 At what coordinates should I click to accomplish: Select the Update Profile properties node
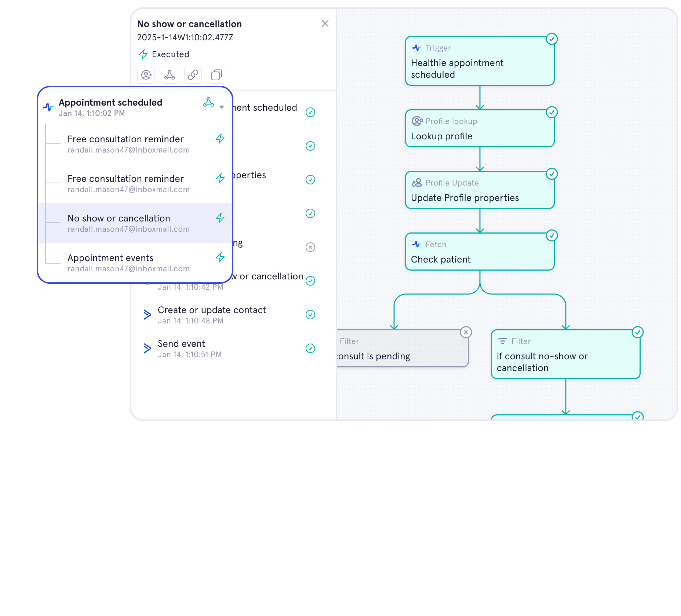[x=480, y=190]
